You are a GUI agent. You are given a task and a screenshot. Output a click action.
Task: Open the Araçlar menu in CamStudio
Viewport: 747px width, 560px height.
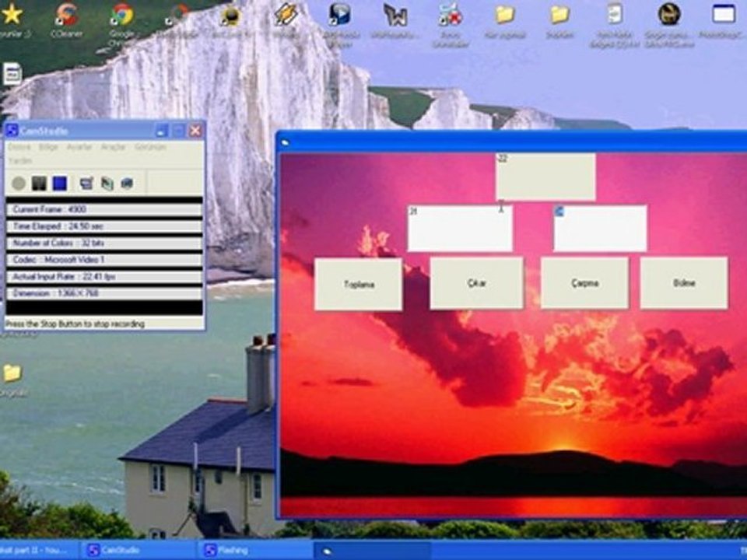(x=113, y=147)
